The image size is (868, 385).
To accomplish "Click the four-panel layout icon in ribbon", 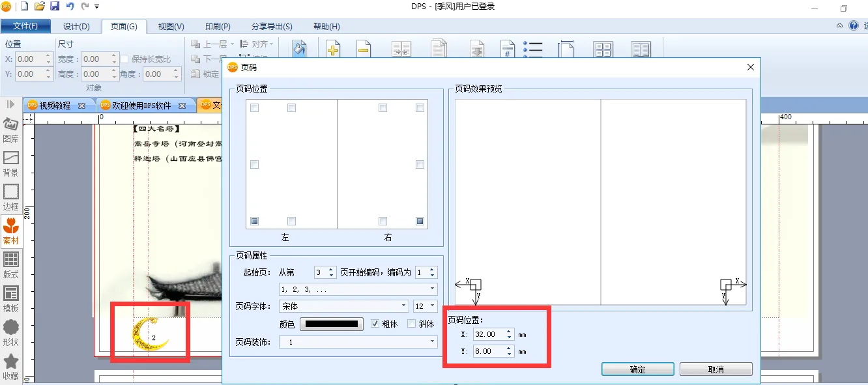I will coord(603,50).
